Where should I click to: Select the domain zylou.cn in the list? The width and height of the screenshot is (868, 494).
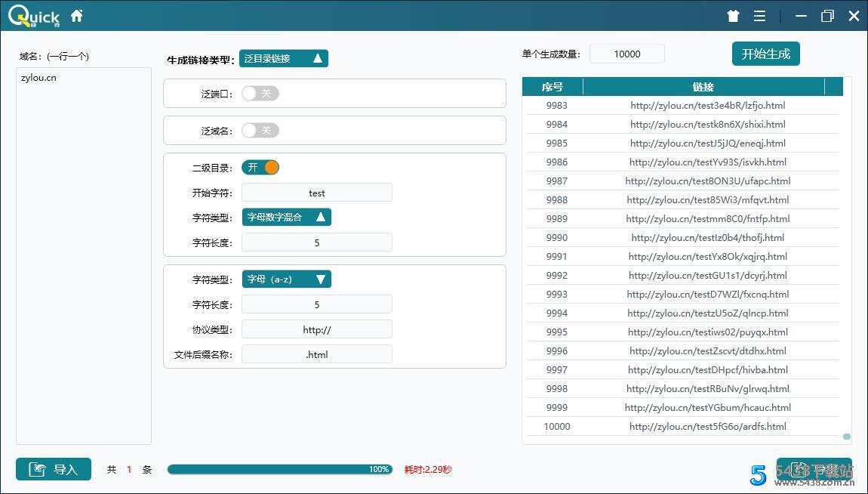point(38,77)
